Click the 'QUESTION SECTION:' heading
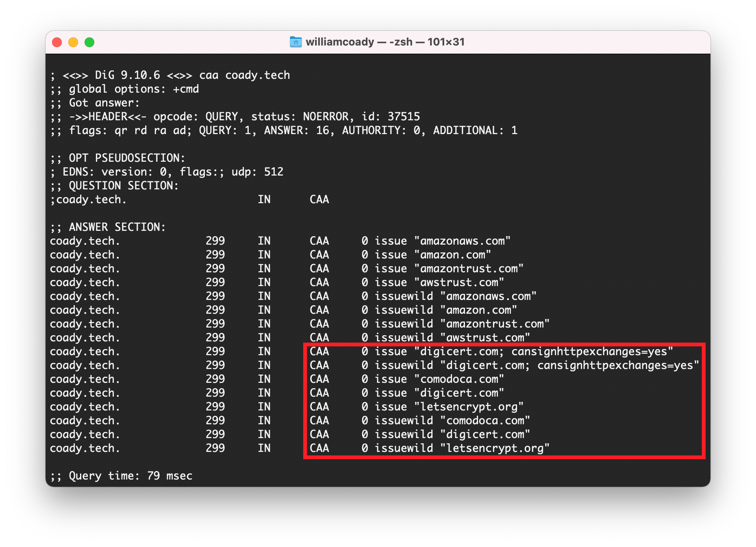This screenshot has height=547, width=756. point(114,186)
